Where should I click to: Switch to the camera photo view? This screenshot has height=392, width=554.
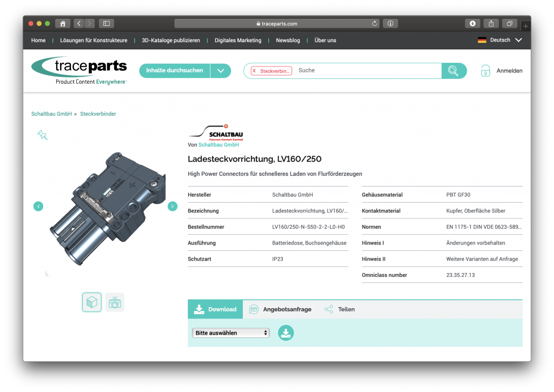click(115, 302)
